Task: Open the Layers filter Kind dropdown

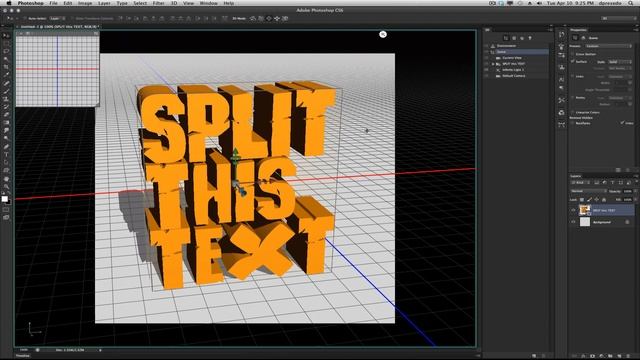Action: [x=581, y=182]
